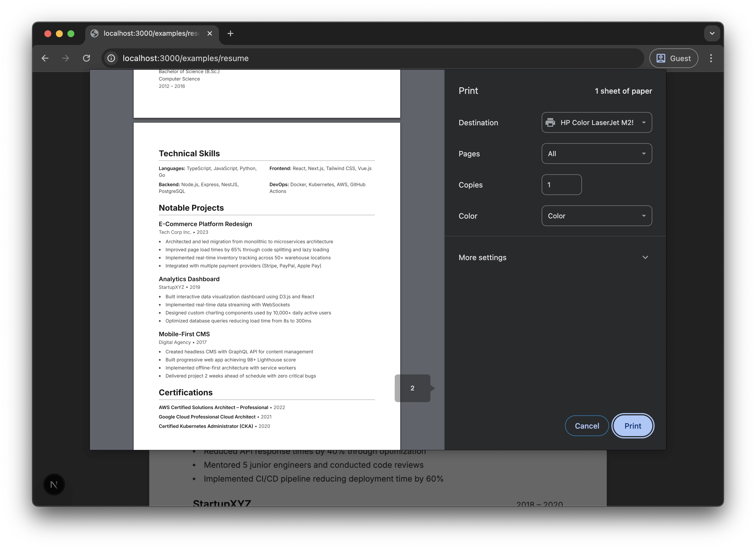756x549 pixels.
Task: Open the Color mode dropdown
Action: click(x=596, y=216)
